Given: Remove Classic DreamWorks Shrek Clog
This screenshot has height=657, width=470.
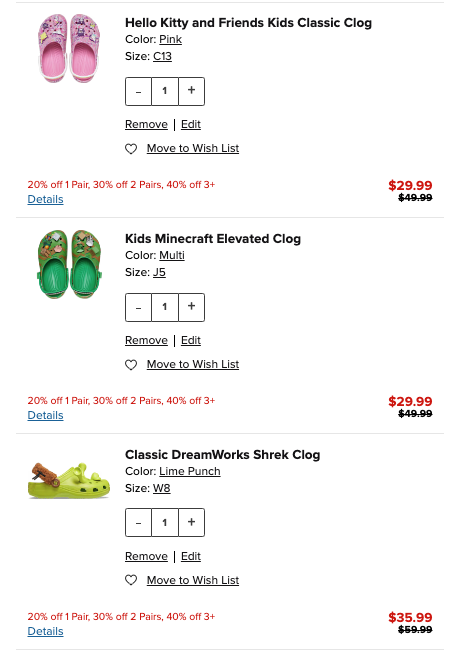Looking at the screenshot, I should pos(146,556).
